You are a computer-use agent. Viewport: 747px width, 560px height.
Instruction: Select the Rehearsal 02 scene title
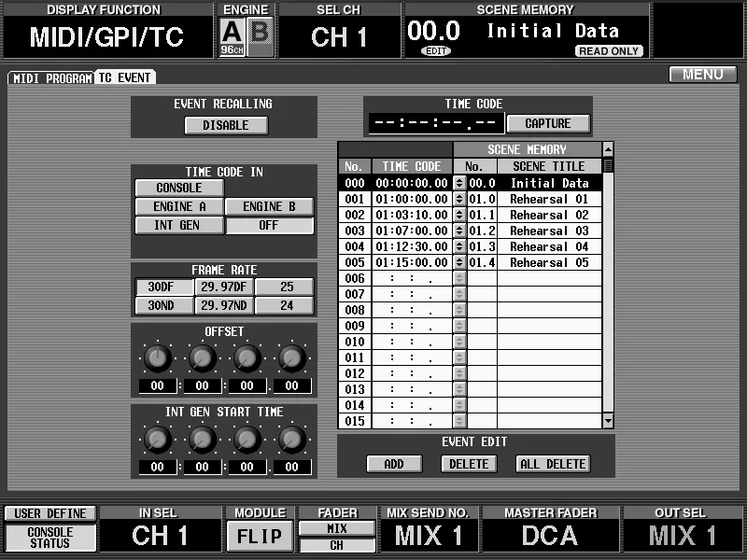click(x=549, y=215)
